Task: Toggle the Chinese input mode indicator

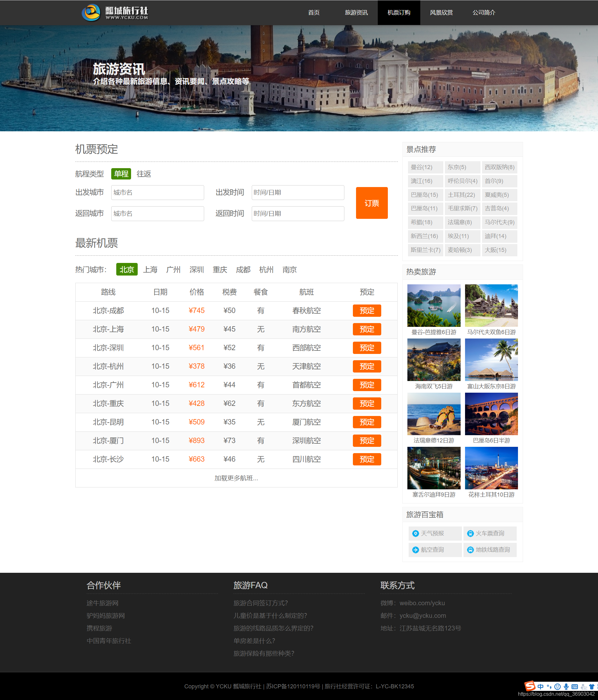Action: pyautogui.click(x=541, y=686)
